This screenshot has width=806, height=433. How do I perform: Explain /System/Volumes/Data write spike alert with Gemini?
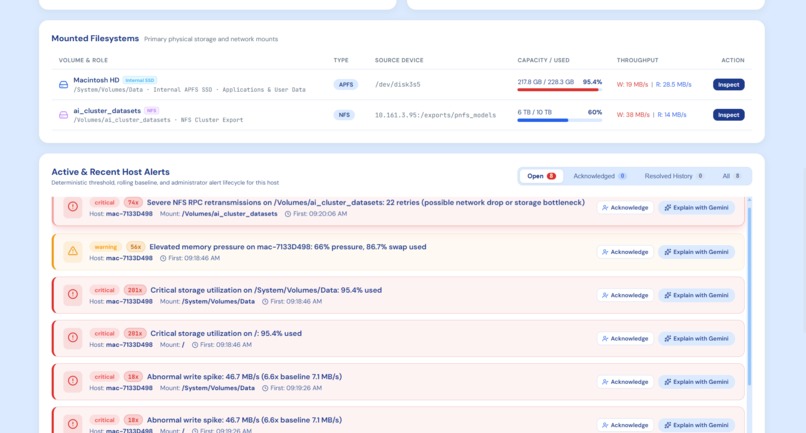[697, 382]
